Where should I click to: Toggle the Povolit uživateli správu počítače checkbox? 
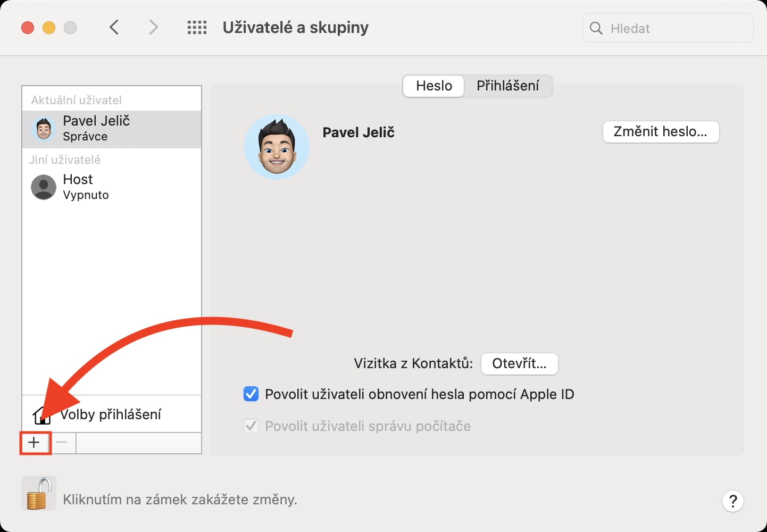251,426
